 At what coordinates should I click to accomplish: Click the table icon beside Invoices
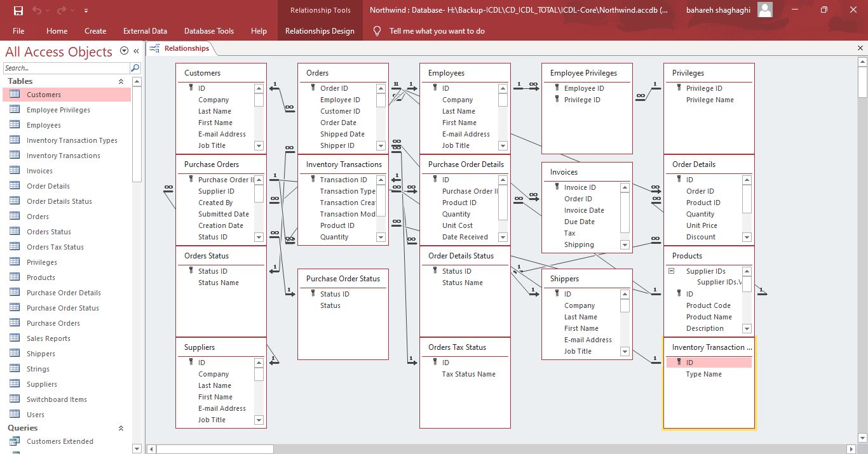pos(15,171)
